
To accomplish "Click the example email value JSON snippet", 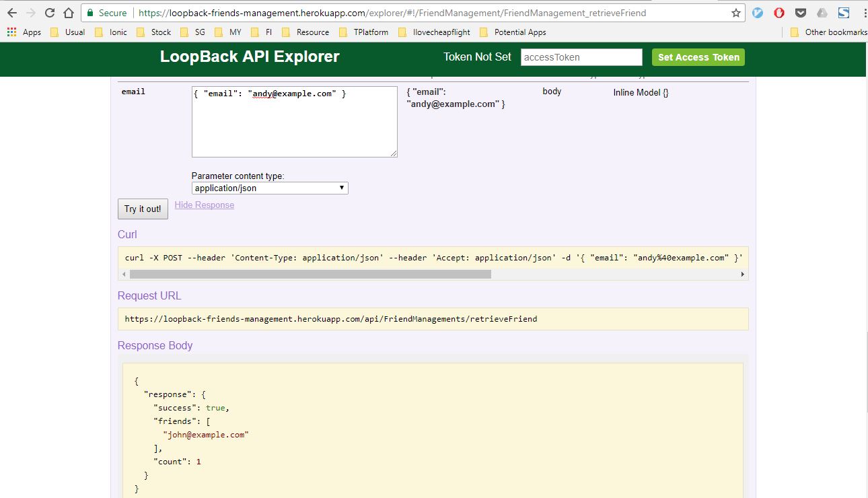I will (x=456, y=98).
